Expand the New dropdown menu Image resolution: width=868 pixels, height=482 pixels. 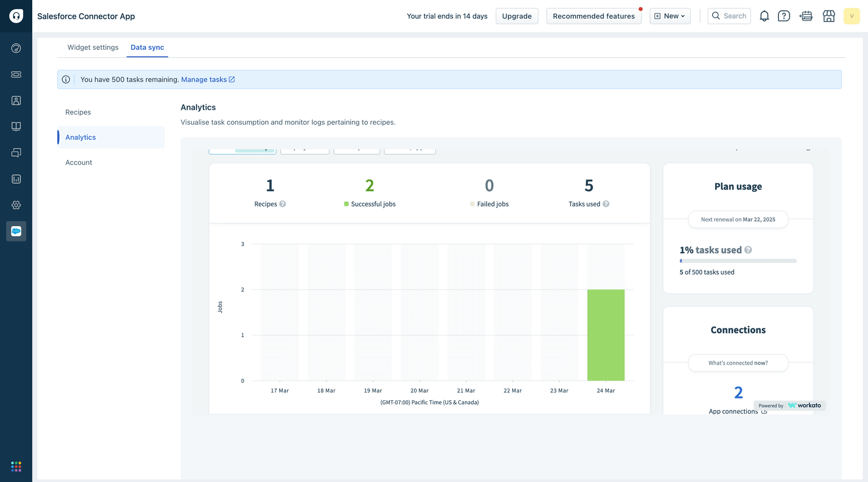tap(670, 16)
